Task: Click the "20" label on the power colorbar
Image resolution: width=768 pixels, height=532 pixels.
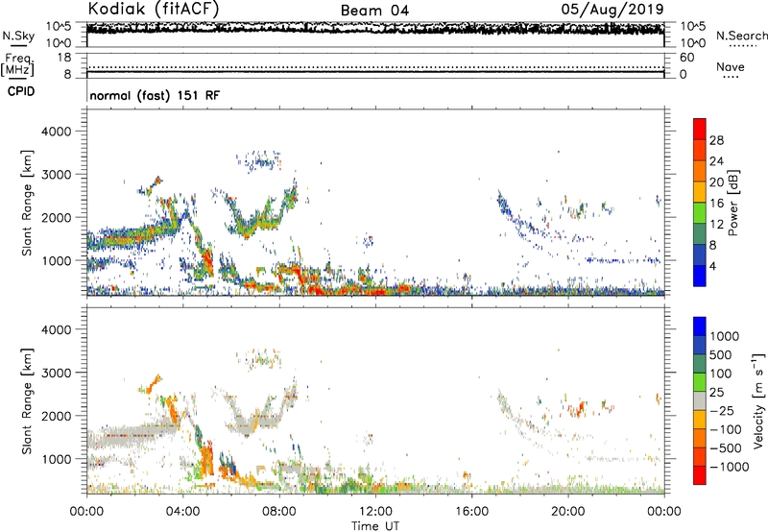Action: click(x=716, y=182)
